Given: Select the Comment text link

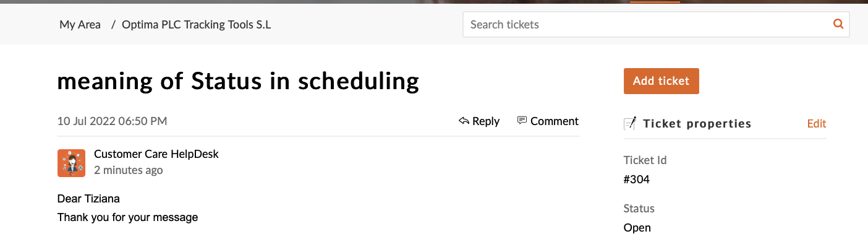Looking at the screenshot, I should click(x=555, y=121).
